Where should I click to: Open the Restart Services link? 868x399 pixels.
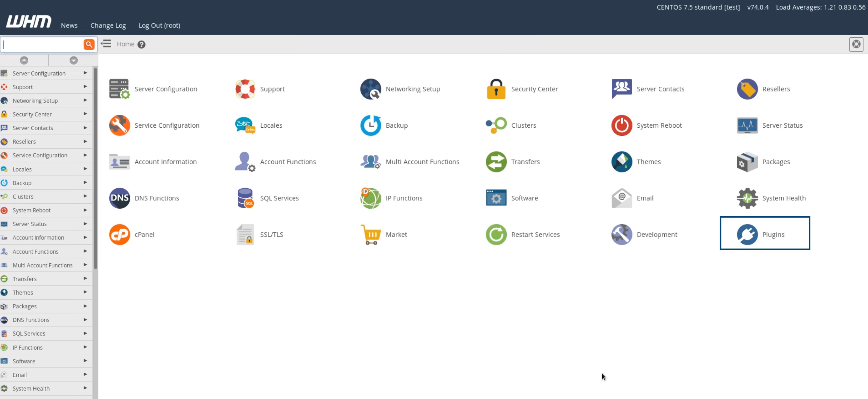tap(535, 235)
